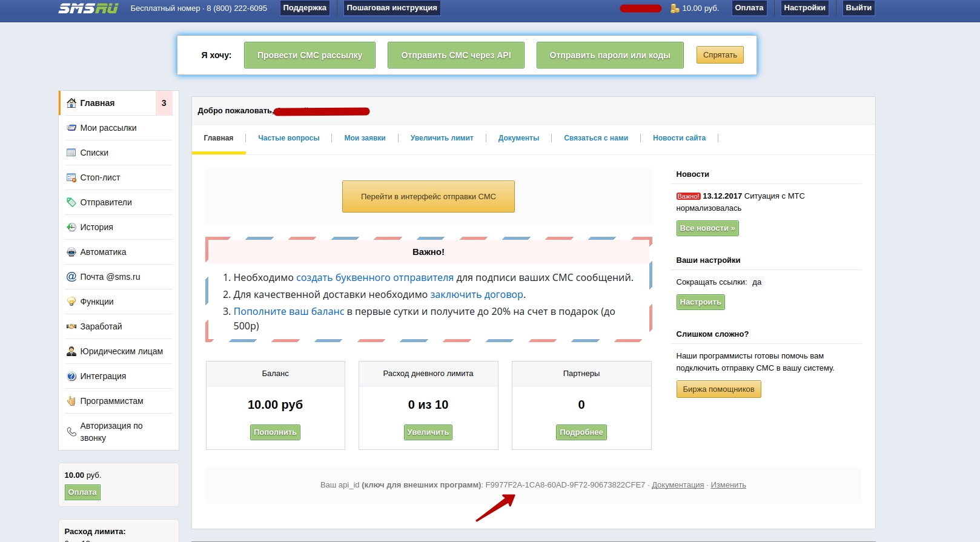Click the robot icon beside Автоматика

[x=71, y=252]
